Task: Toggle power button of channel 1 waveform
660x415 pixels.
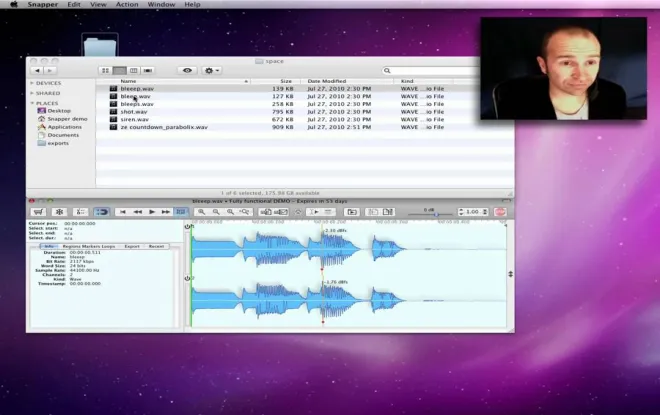Action: [187, 226]
